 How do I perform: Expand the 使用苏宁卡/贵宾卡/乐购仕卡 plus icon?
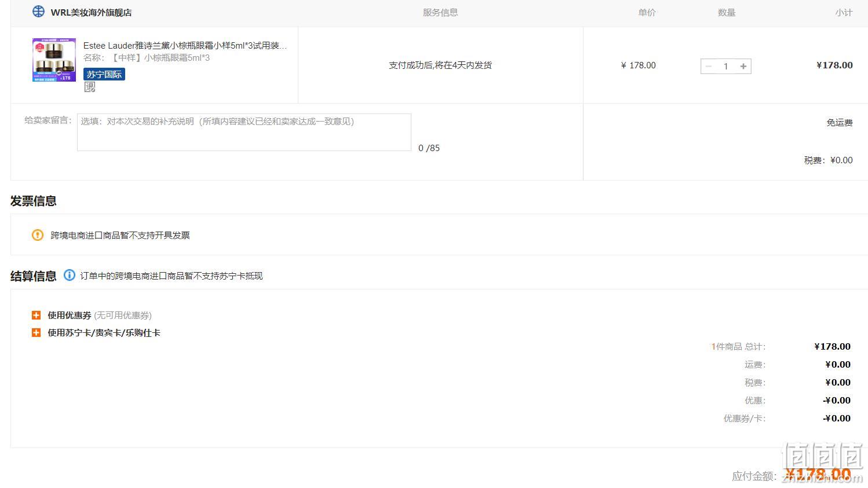point(36,332)
